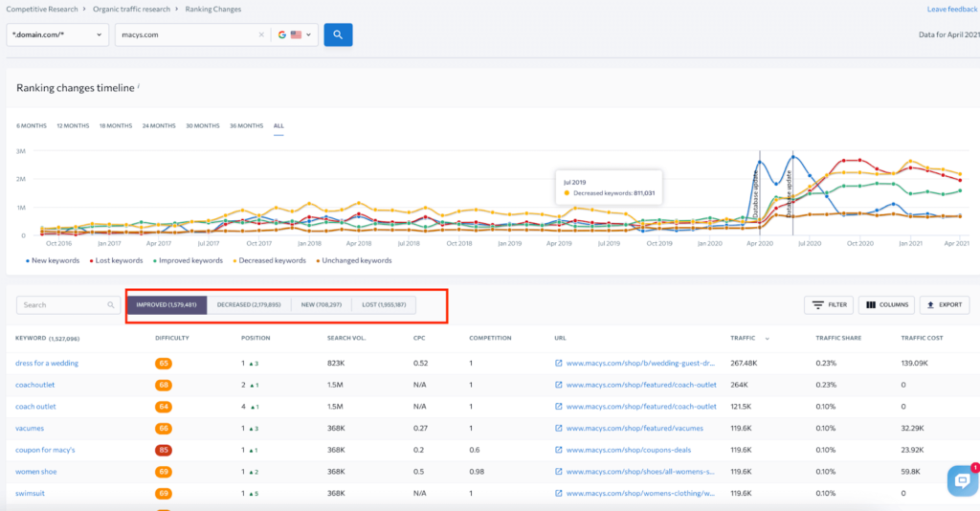Click difficulty badge 65 for dress for a wedding
Image resolution: width=980 pixels, height=511 pixels.
point(163,363)
